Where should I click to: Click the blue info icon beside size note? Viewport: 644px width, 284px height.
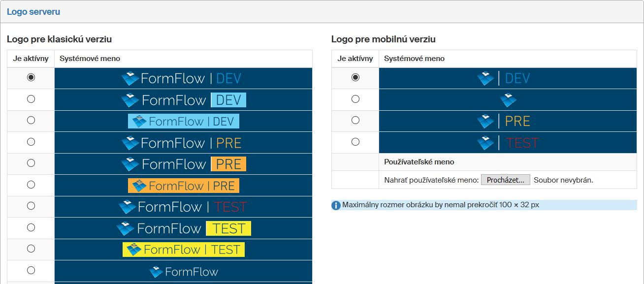pos(336,205)
